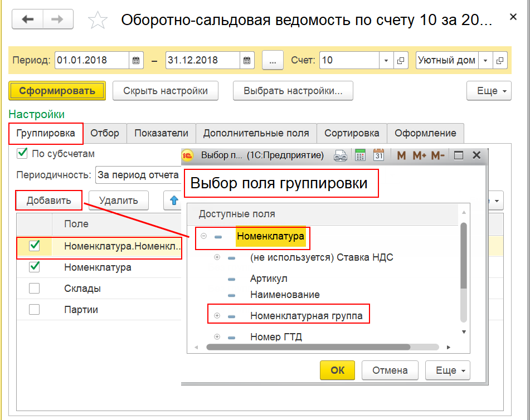Enable the Склады grouping checkbox
This screenshot has width=530, height=420.
pos(34,288)
